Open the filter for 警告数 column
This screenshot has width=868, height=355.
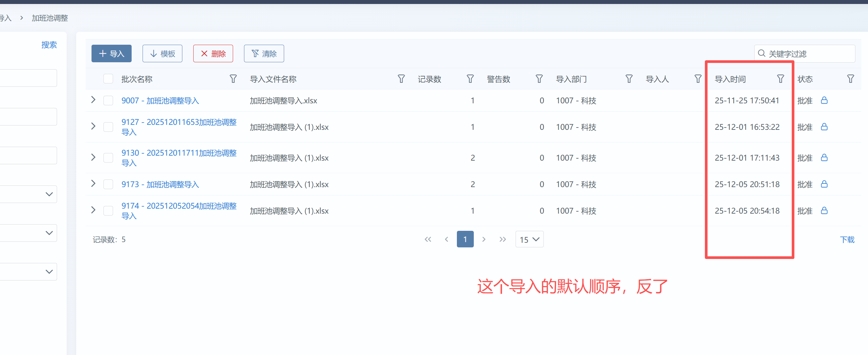(x=539, y=79)
